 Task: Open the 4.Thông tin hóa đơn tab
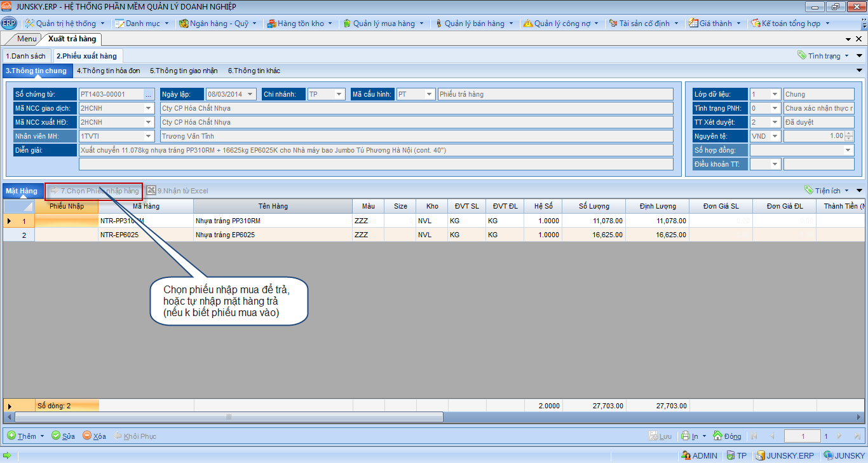pyautogui.click(x=108, y=71)
